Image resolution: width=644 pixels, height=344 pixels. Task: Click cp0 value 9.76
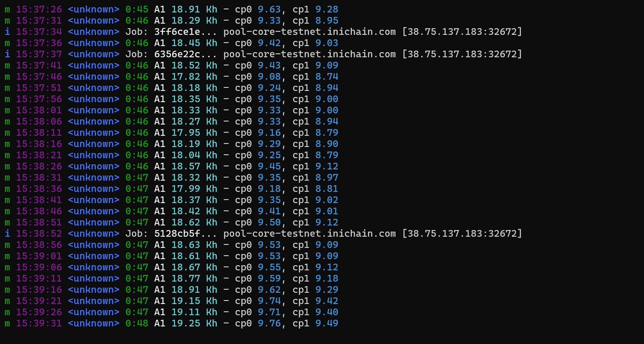coord(269,323)
